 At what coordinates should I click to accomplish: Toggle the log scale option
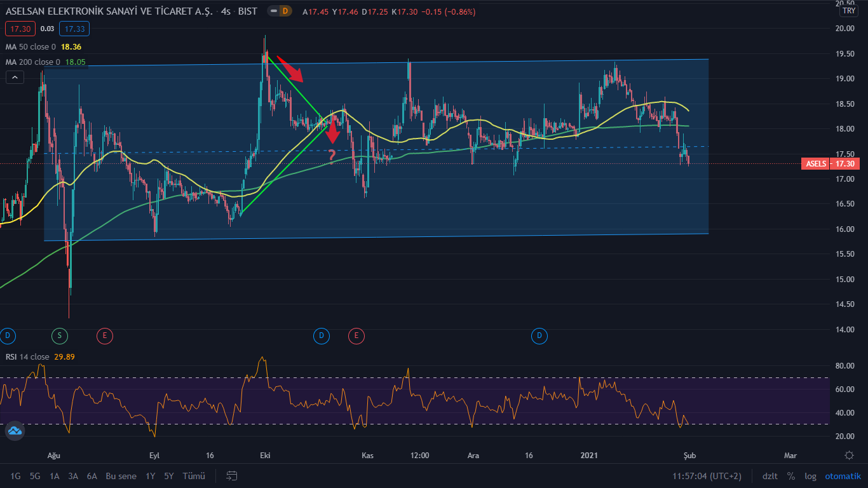click(810, 476)
